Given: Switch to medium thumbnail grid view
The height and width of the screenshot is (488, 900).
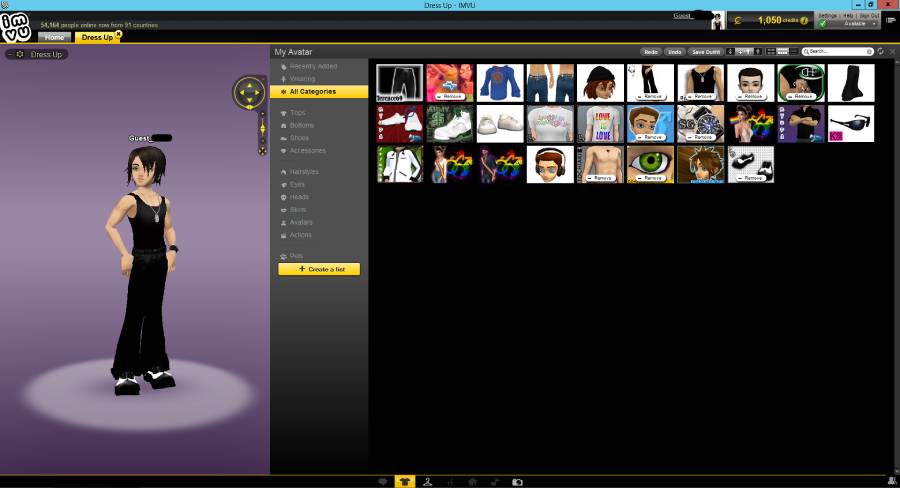Looking at the screenshot, I should point(782,52).
